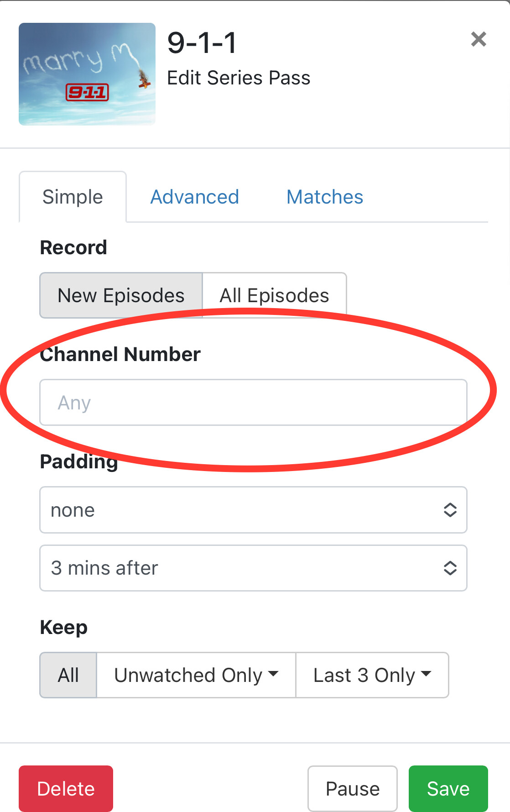Click the Padding section label
Image resolution: width=510 pixels, height=812 pixels.
click(79, 462)
